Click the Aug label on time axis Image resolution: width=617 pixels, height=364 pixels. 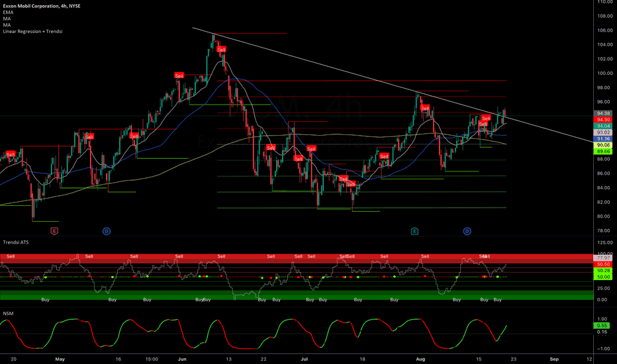point(420,359)
